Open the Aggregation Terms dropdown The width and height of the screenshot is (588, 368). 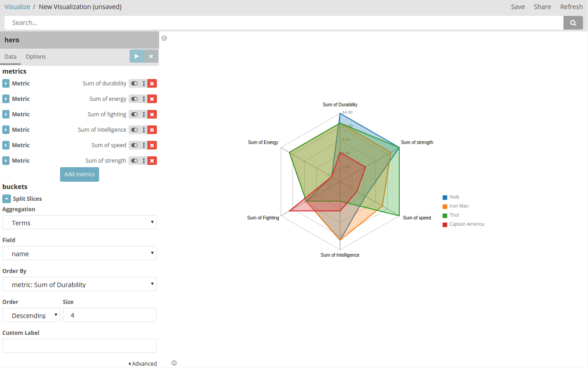click(80, 222)
